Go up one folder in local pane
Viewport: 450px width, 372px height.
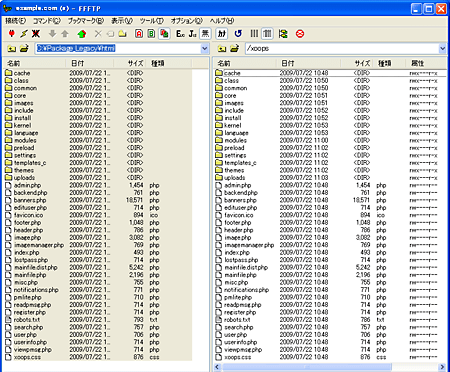coord(12,49)
